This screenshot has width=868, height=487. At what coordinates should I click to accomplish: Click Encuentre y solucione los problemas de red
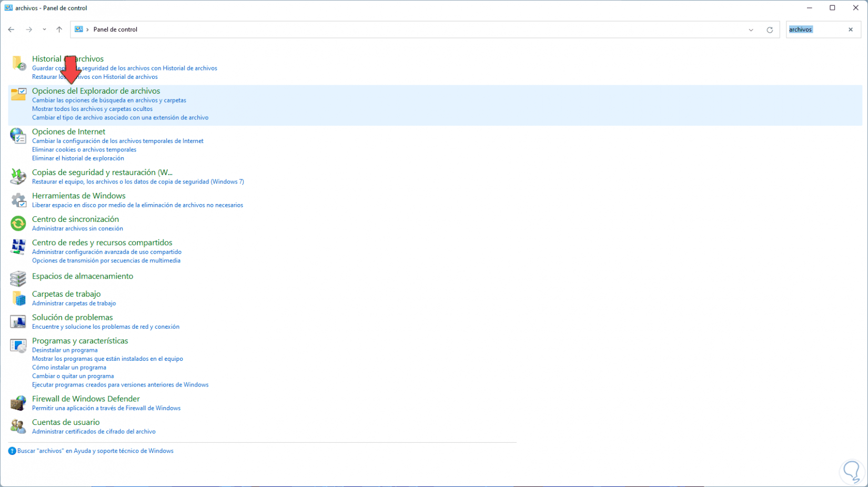pyautogui.click(x=106, y=327)
